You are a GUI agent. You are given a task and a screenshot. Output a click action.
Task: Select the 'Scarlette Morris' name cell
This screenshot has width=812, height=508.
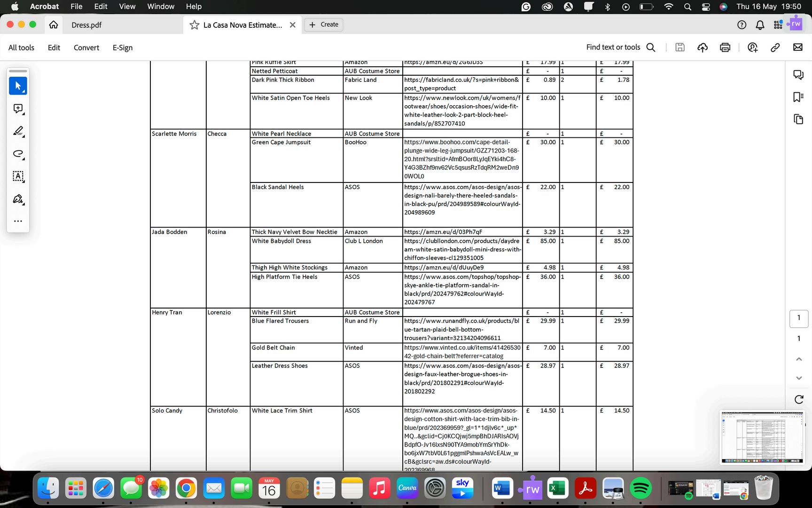coord(178,178)
